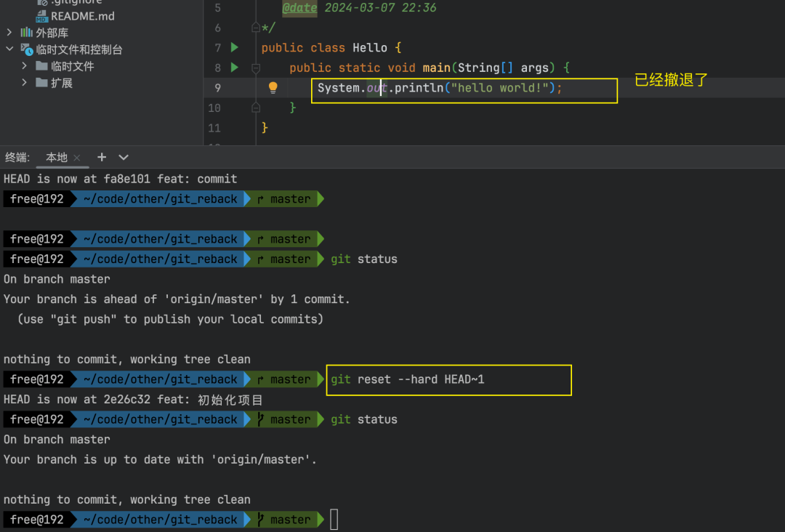Toggle the fold marker at the method's closing brace
Viewport: 785px width, 532px height.
[255, 108]
